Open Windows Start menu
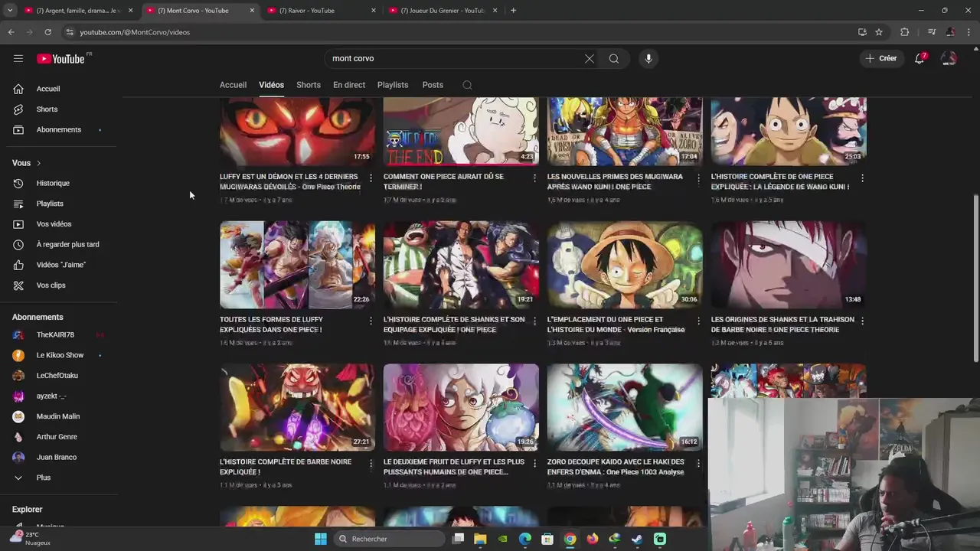The height and width of the screenshot is (551, 980). click(321, 539)
